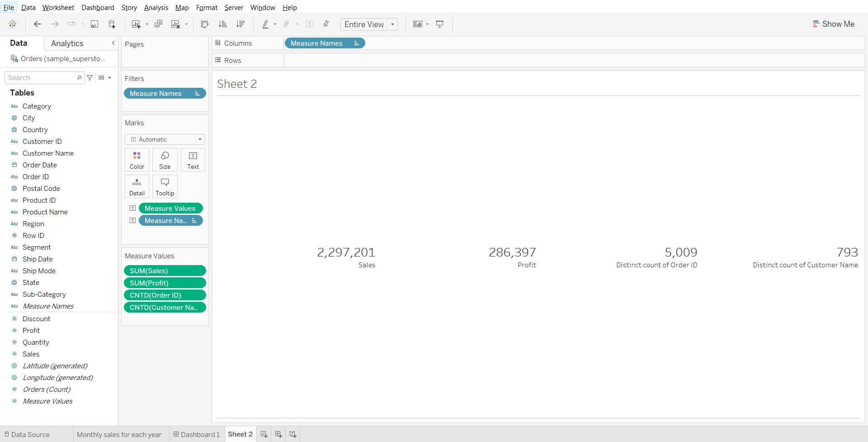Duplicate the current worksheet via toolbar icon
The width and height of the screenshot is (868, 442).
[x=158, y=24]
